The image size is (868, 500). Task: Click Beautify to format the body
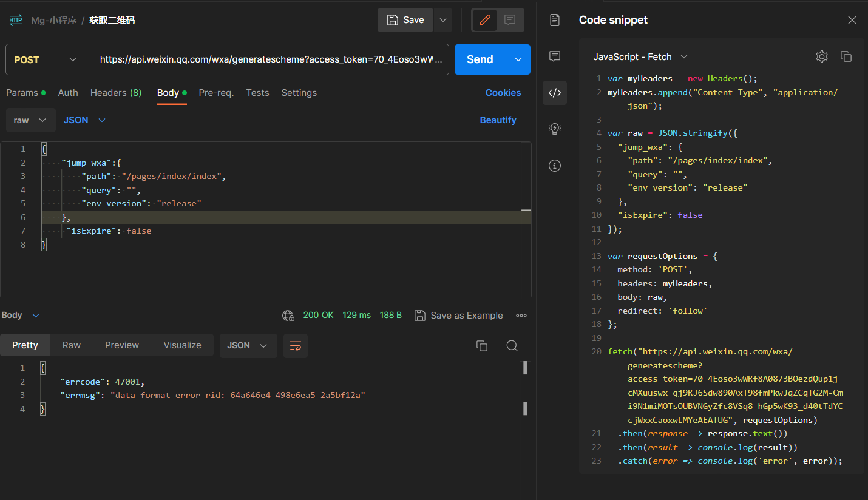pyautogui.click(x=498, y=120)
